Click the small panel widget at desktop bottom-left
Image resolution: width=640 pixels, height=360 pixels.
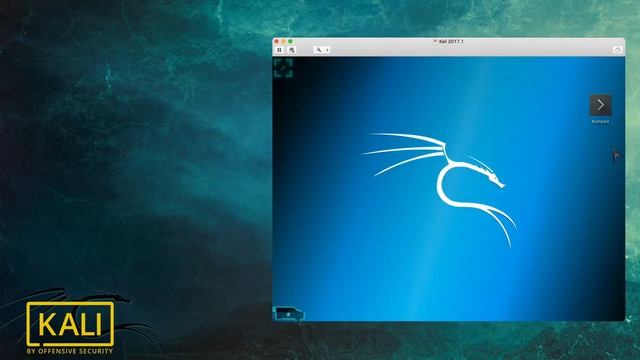coord(288,314)
